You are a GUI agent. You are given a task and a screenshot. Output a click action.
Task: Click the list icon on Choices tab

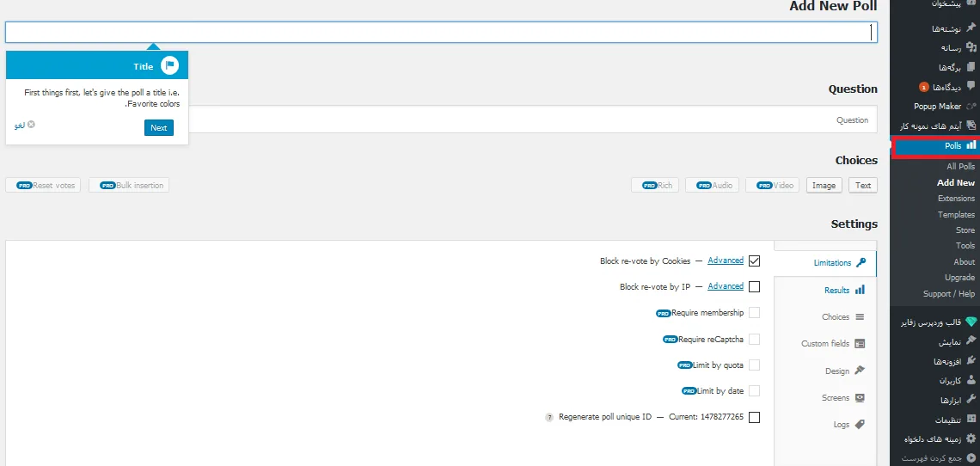pyautogui.click(x=860, y=316)
